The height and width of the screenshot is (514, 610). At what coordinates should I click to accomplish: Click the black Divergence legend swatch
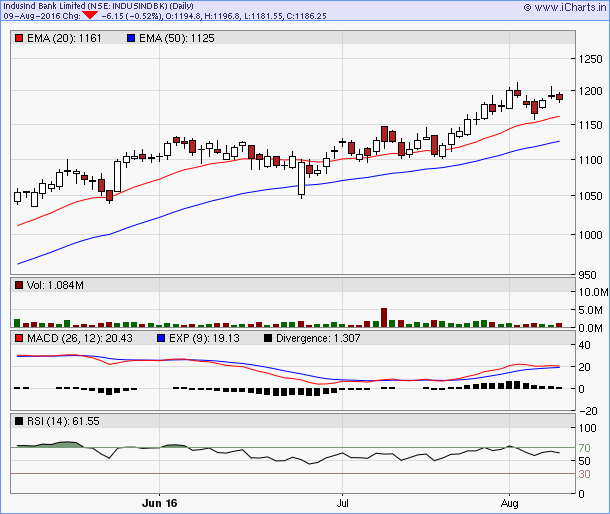[268, 338]
